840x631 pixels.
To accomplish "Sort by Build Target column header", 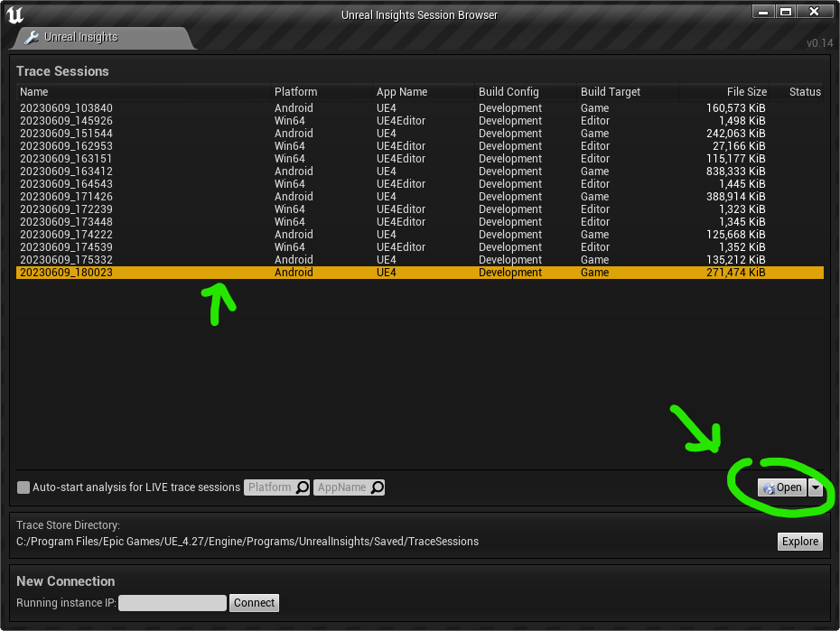I will coord(628,91).
